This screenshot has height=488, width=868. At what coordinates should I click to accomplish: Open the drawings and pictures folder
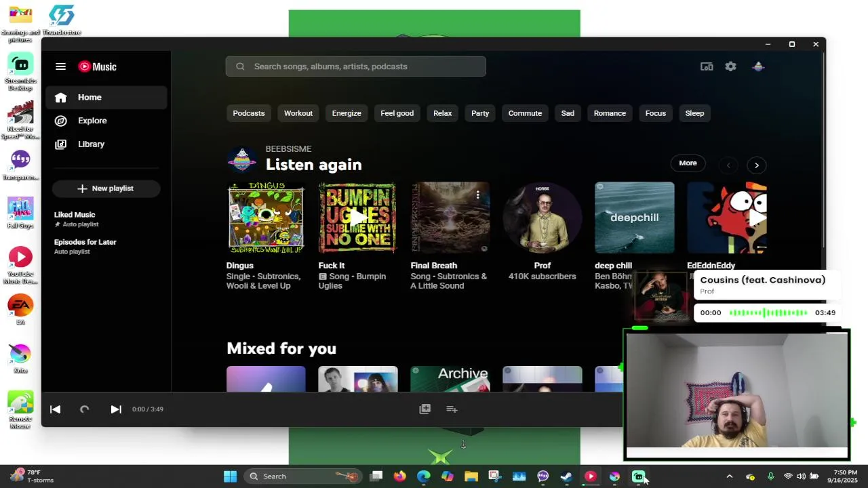[20, 24]
